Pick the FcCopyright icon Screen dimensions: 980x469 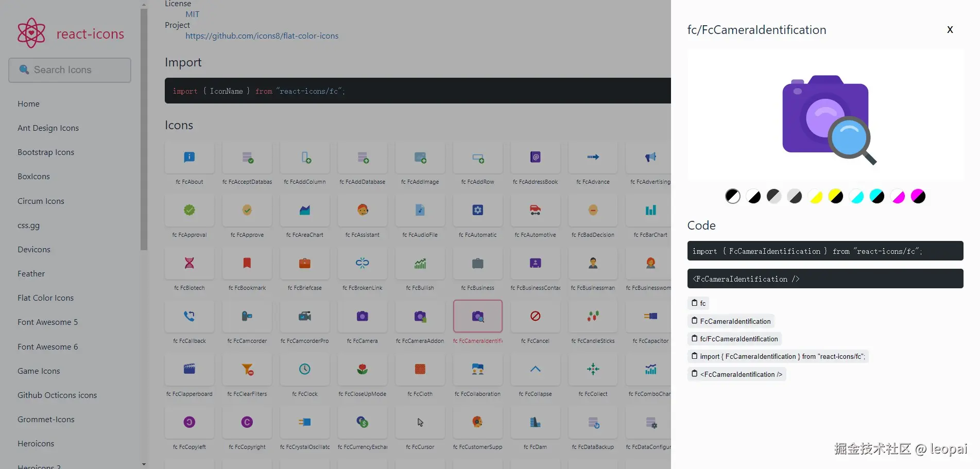coord(247,423)
